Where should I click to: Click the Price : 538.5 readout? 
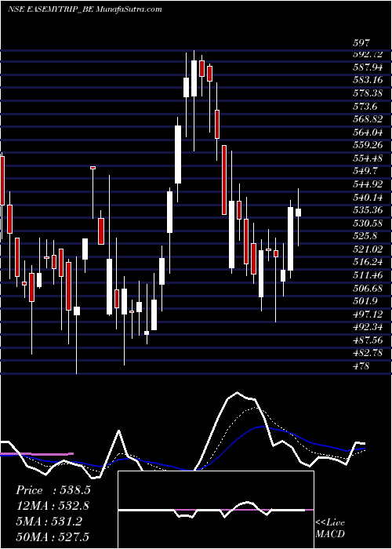pos(53,490)
